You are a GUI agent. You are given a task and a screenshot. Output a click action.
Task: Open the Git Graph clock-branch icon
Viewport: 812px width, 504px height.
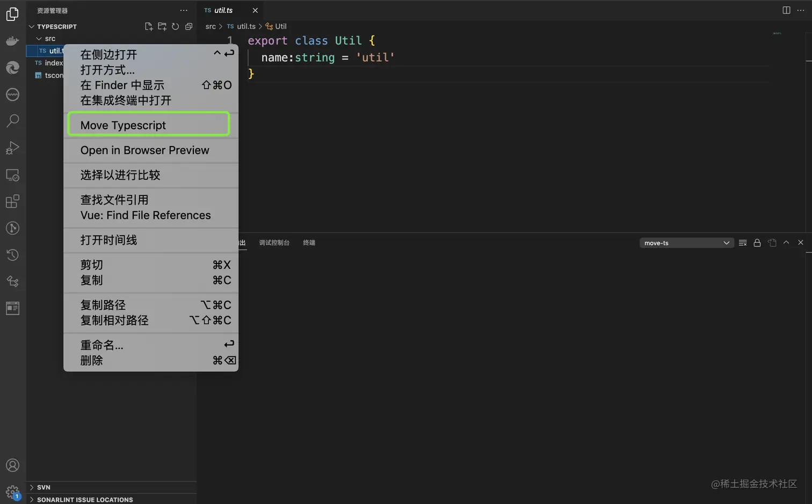tap(12, 228)
